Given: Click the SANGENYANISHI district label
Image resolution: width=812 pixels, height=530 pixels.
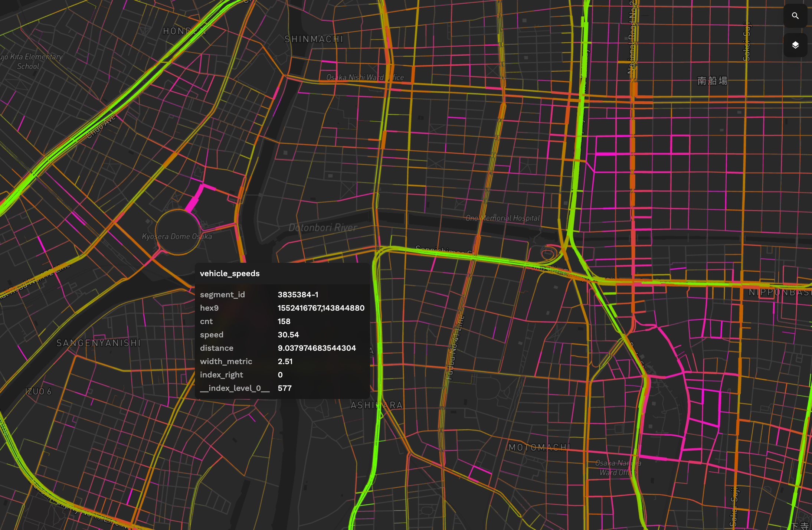Looking at the screenshot, I should (x=98, y=343).
